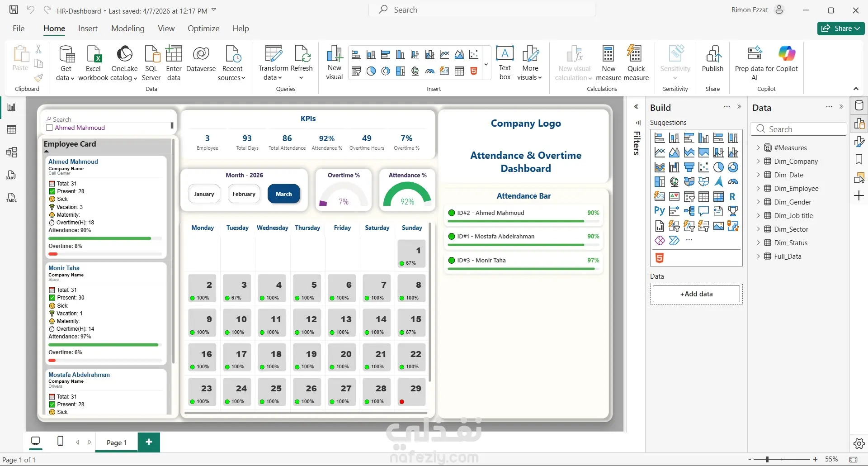This screenshot has height=466, width=868.
Task: Select R script visual in Build pane
Action: tap(732, 196)
